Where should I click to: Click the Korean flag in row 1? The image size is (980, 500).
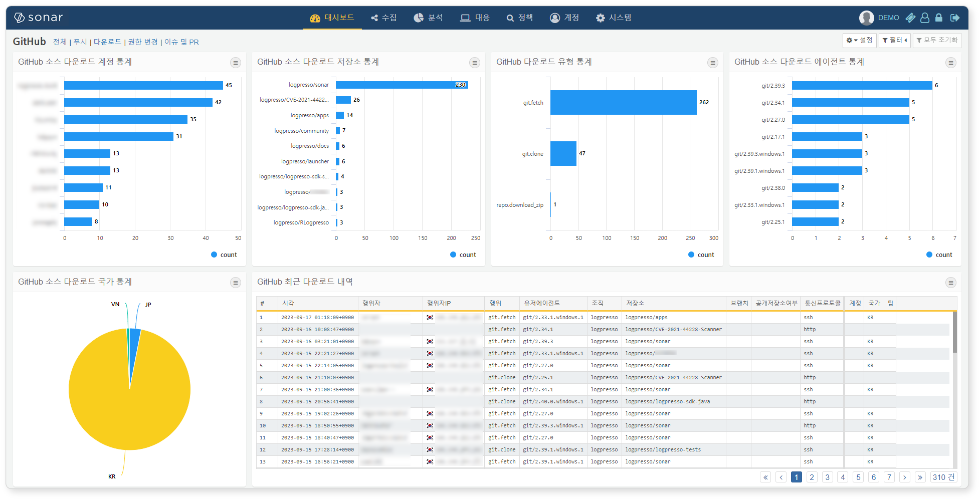pyautogui.click(x=430, y=317)
